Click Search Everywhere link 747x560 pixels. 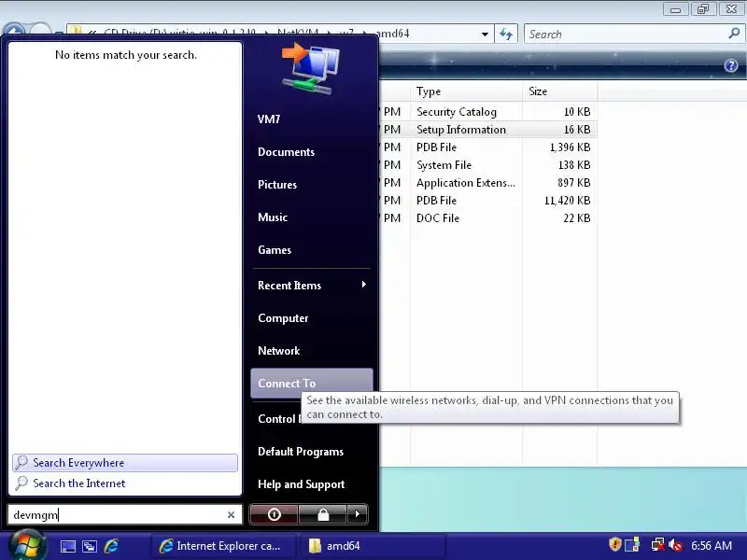(125, 462)
